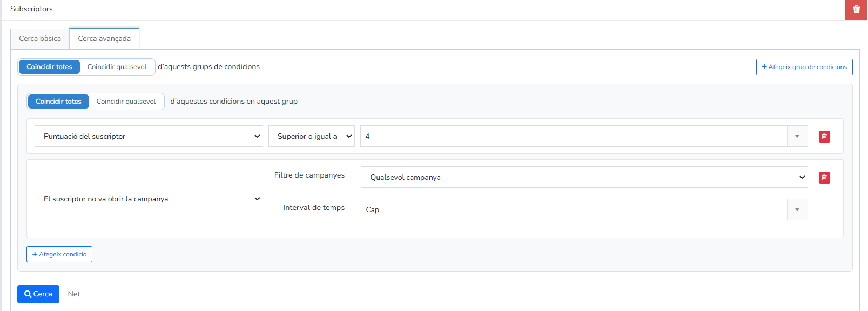Remove the campaign-not-opened condition via trash icon
868x311 pixels.
tap(824, 178)
